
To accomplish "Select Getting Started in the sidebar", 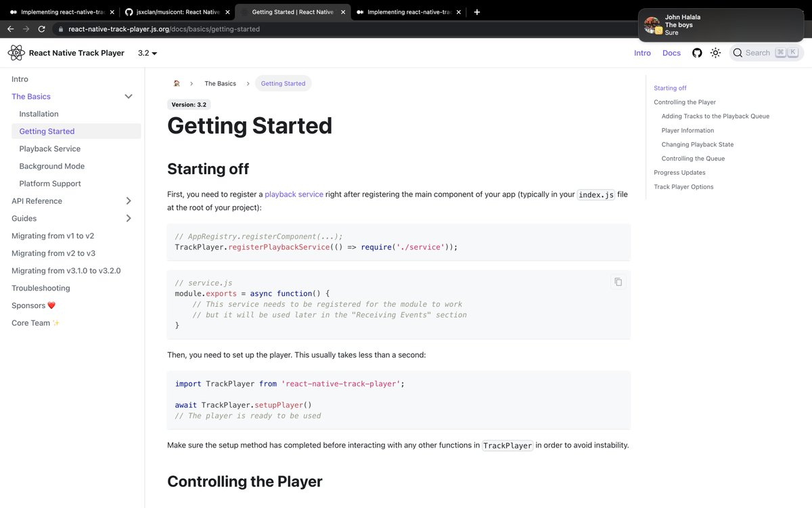I will [76, 131].
